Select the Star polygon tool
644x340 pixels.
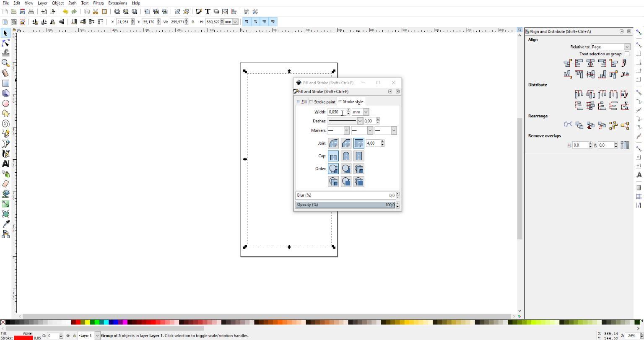[5, 113]
